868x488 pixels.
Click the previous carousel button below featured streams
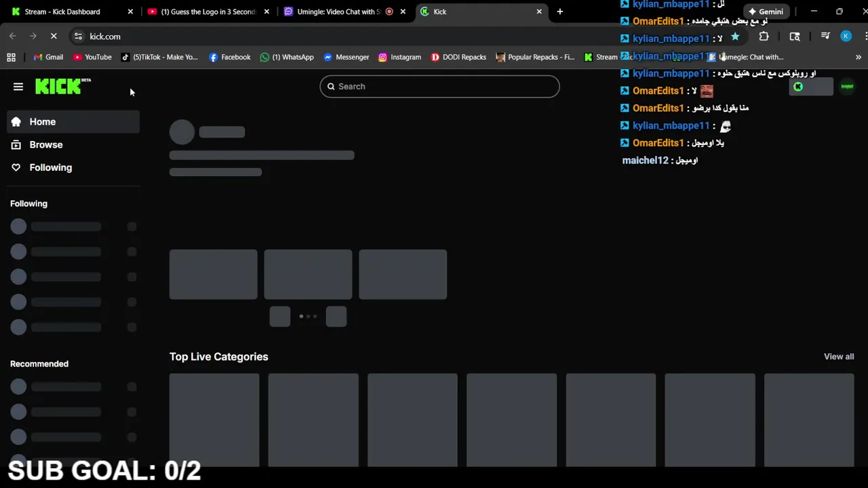point(279,317)
